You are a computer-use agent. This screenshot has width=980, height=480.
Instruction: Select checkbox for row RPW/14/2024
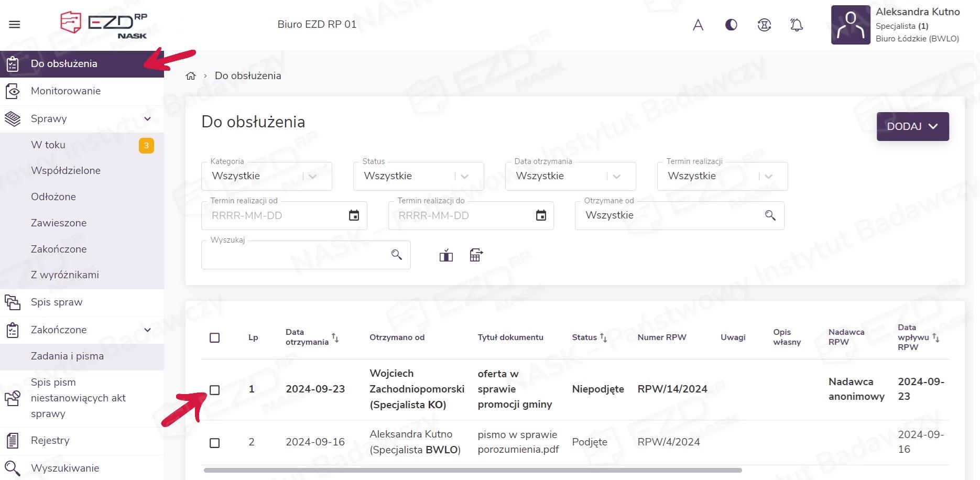click(214, 390)
